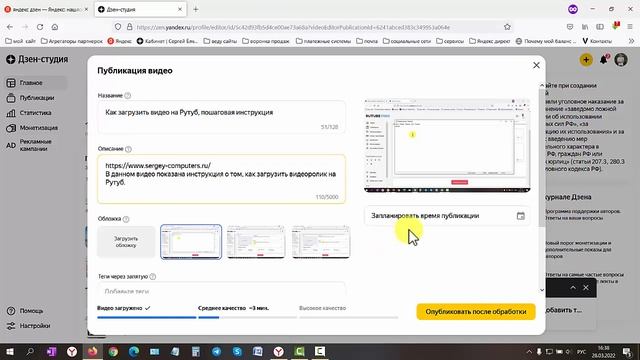Click the Высокое качество progress bar
The width and height of the screenshot is (640, 360).
point(349,317)
